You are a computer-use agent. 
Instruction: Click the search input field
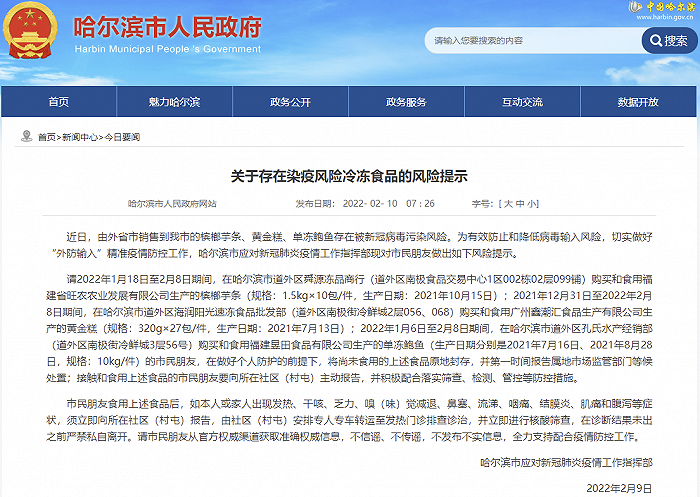coord(530,41)
